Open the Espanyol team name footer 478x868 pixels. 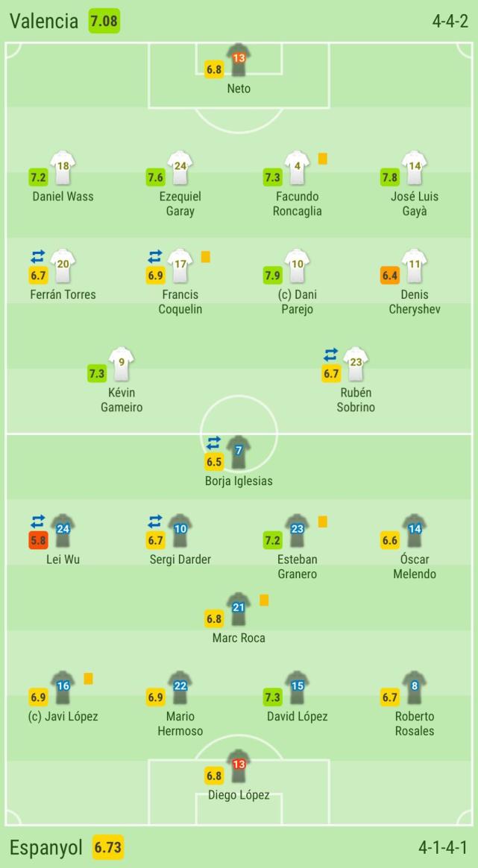[46, 848]
